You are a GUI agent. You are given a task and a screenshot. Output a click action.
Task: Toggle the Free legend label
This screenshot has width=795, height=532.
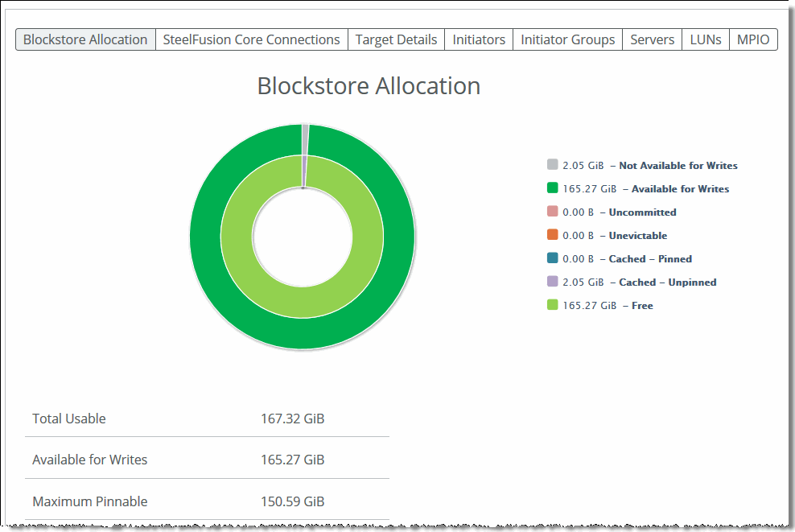click(642, 305)
